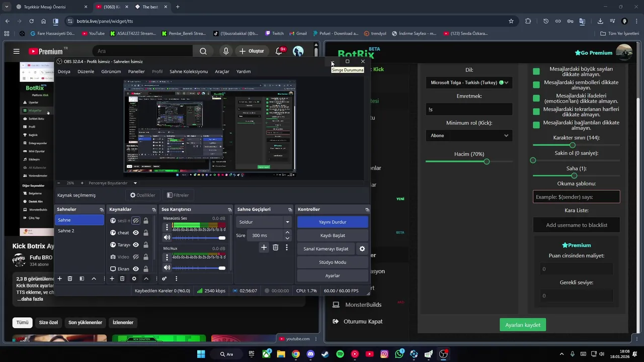Pop out the Ses Karıştırıcı dock icon
This screenshot has height=362, width=644.
[229, 210]
